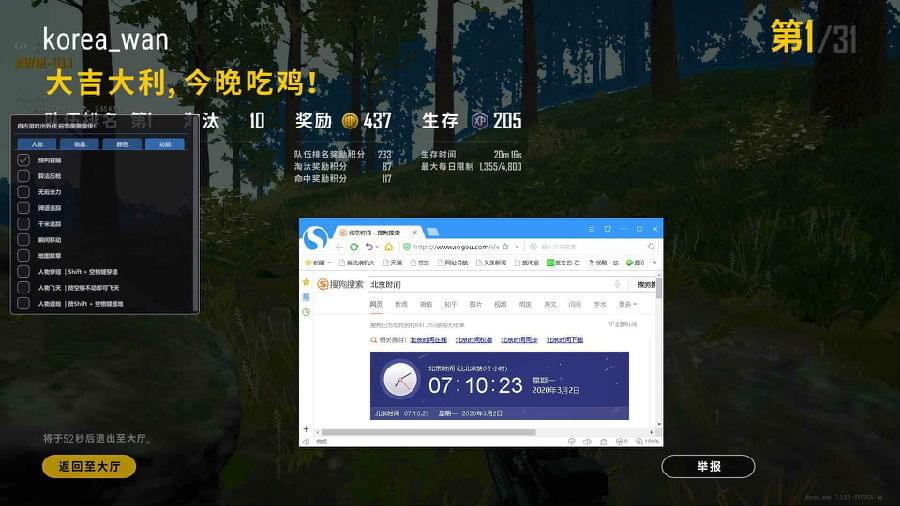Click the sogou.com address bar
Viewport: 900px width, 506px height.
click(456, 247)
